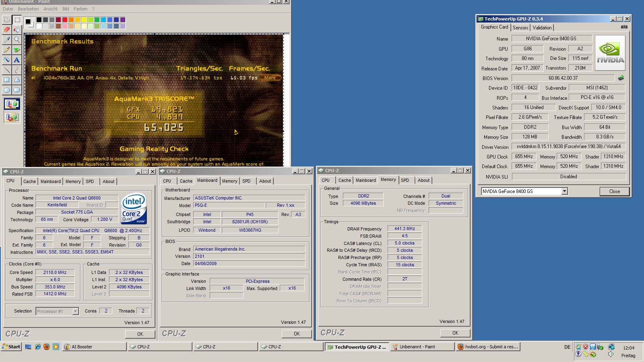Pick the purple color swatch in Paint palette
The image size is (644, 362).
pyautogui.click(x=123, y=19)
